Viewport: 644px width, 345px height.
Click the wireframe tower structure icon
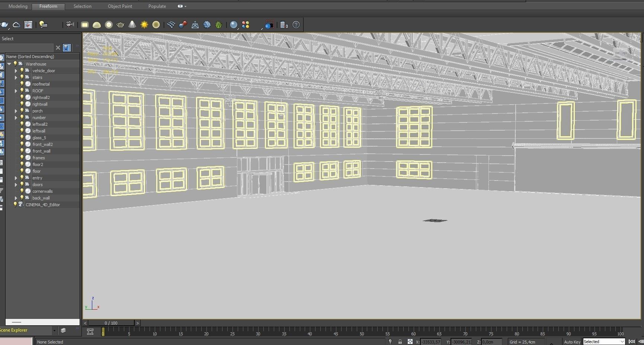(x=195, y=25)
